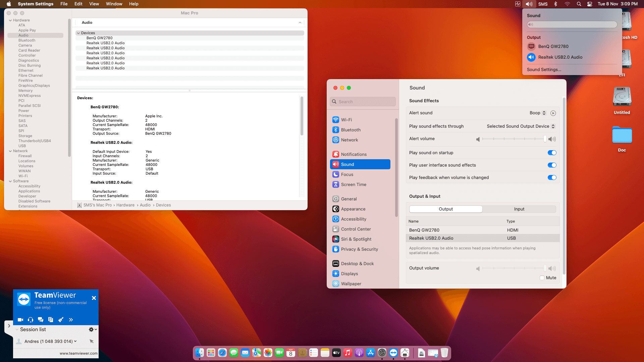Select Realtek USB2.0 Audio output in sound popup
The height and width of the screenshot is (362, 644).
pos(560,57)
